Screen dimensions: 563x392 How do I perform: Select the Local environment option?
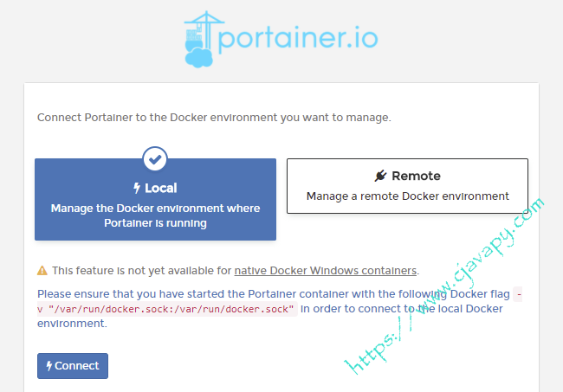tap(155, 199)
